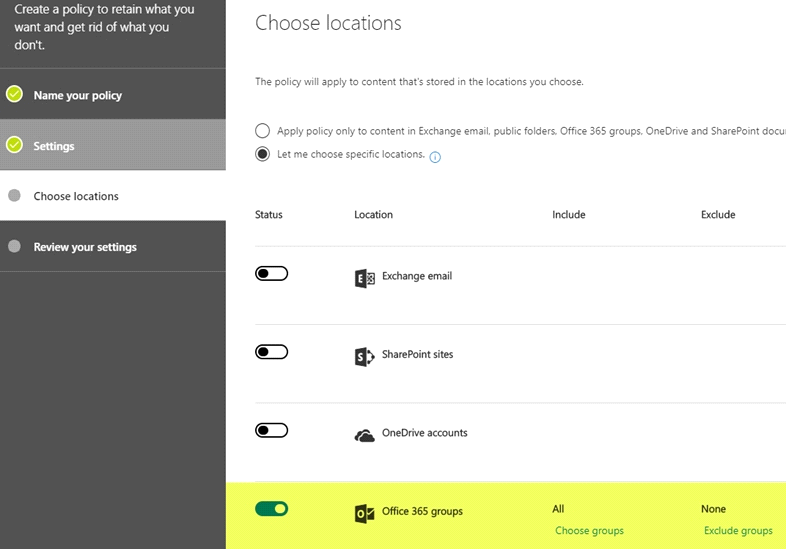
Task: Click the All value under Include
Action: pos(558,509)
